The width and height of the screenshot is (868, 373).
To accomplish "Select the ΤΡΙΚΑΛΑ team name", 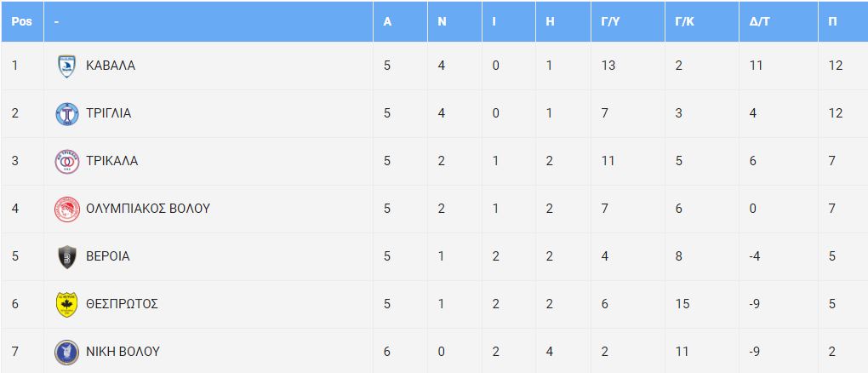I will click(x=112, y=161).
